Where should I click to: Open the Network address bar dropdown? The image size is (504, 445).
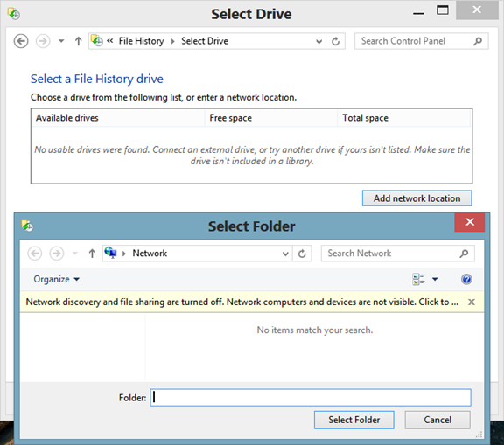point(284,254)
